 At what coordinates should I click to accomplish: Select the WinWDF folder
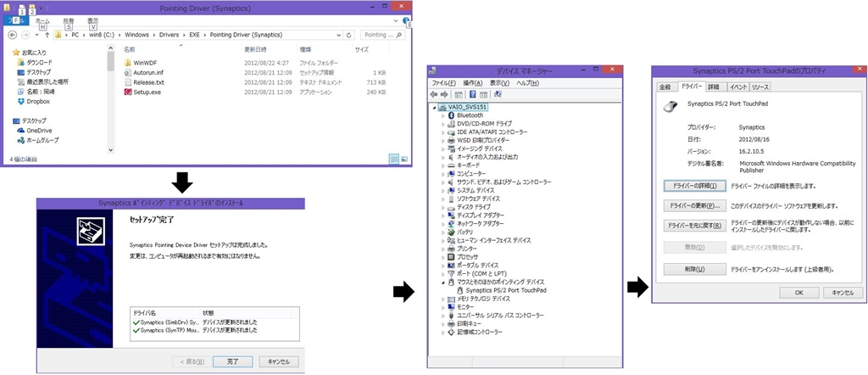click(x=146, y=63)
